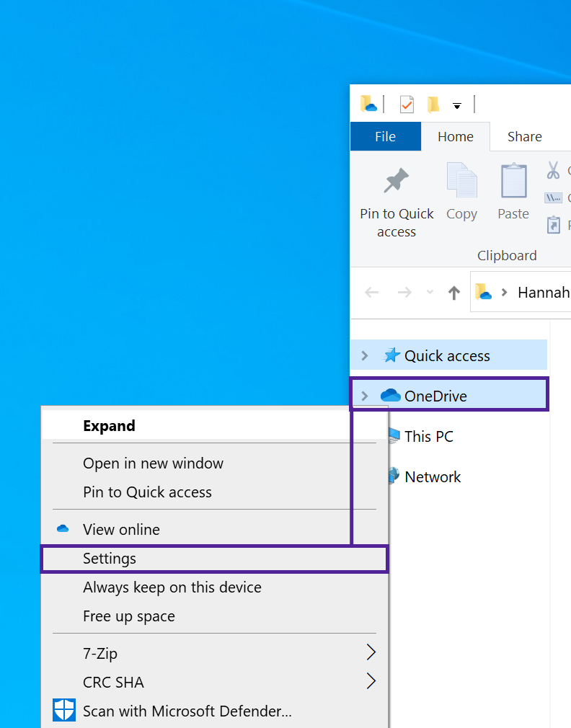Screen dimensions: 571x728
Task: Choose Always keep on this device
Action: pos(214,587)
